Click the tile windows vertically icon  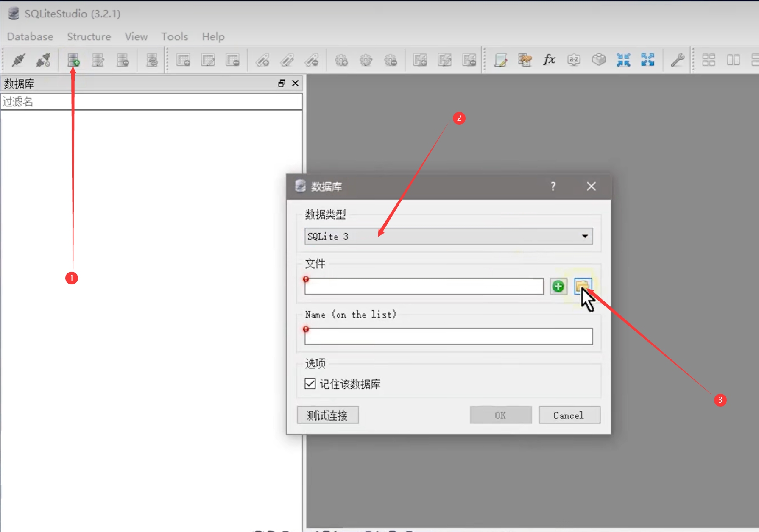pyautogui.click(x=734, y=60)
